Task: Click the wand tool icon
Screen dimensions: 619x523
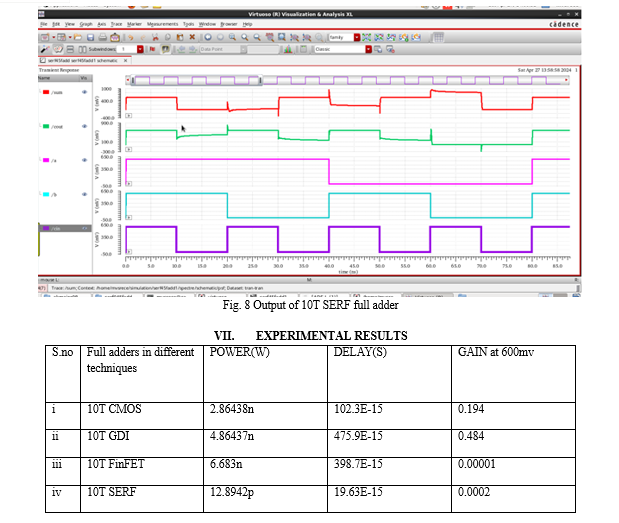Action: click(45, 49)
